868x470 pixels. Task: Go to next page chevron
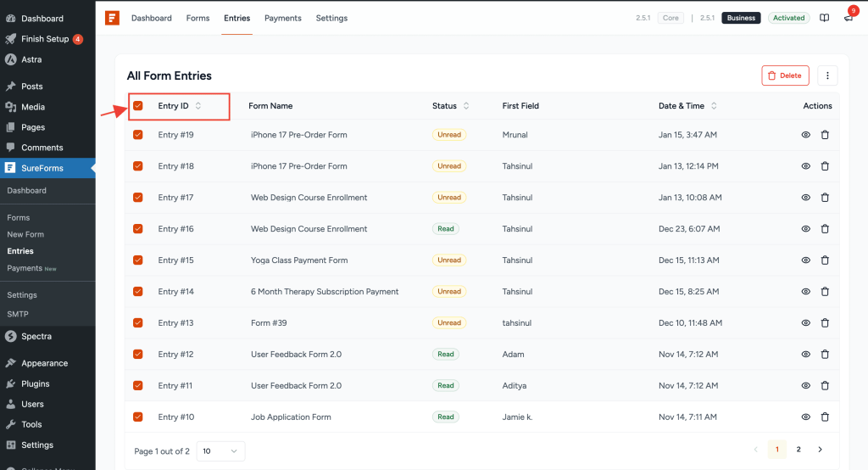coord(820,450)
